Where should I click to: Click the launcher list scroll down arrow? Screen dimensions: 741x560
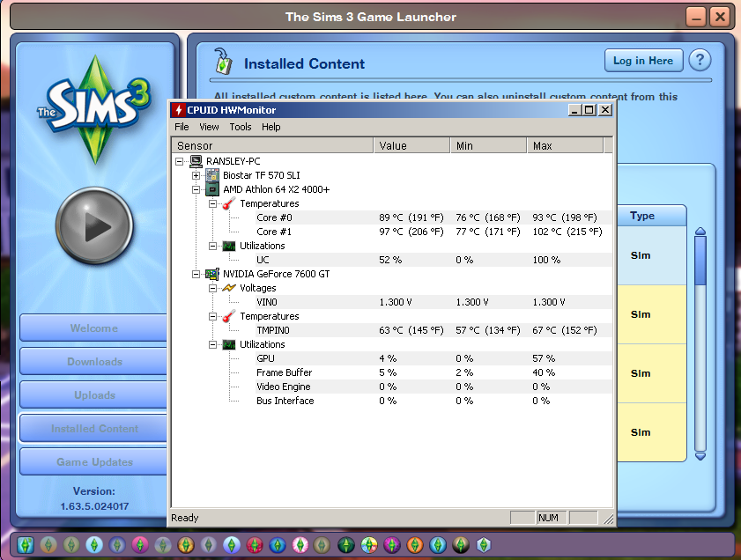(x=700, y=456)
